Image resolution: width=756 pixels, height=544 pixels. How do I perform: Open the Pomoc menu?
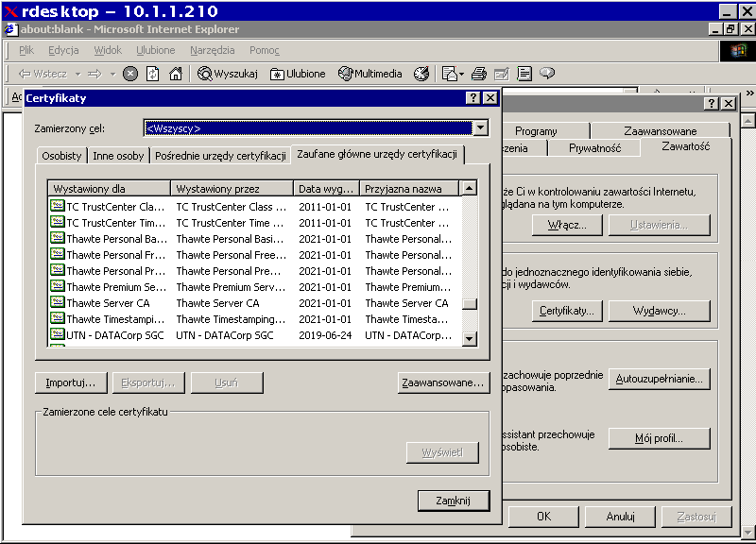(x=265, y=50)
